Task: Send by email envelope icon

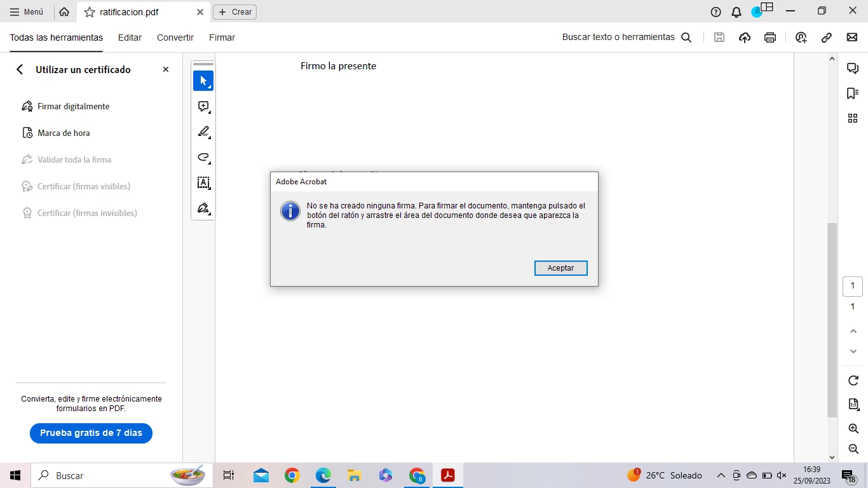Action: (x=852, y=37)
